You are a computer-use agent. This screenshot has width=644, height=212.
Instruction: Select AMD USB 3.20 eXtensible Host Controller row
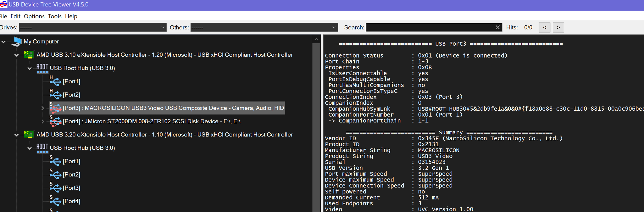(x=164, y=135)
